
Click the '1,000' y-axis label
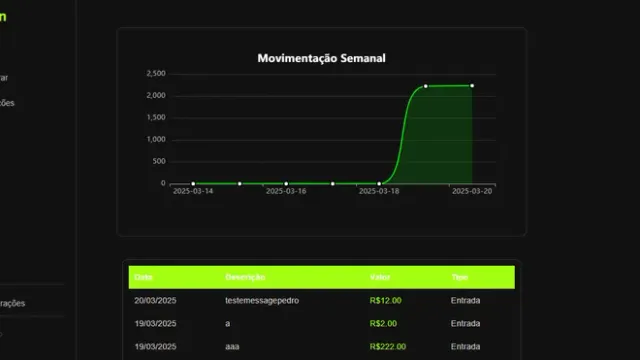[x=156, y=140]
